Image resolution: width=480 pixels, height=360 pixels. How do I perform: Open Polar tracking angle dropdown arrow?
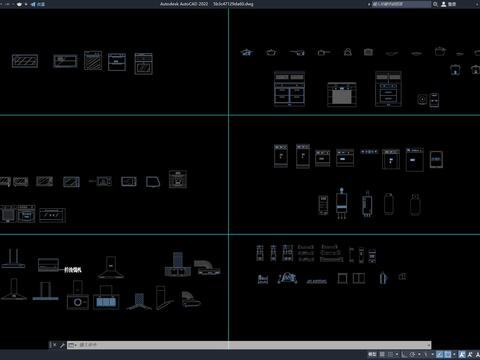pyautogui.click(x=419, y=354)
